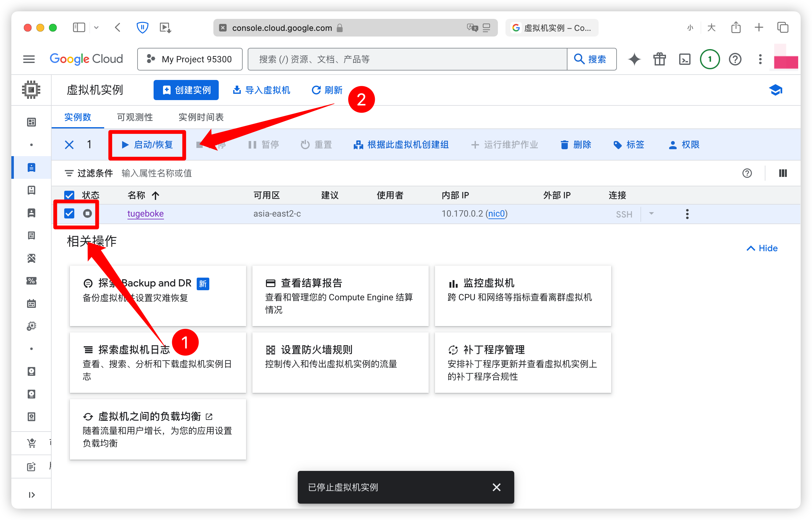Open the 设置防火墙规则 card
The height and width of the screenshot is (520, 812).
[x=340, y=363]
